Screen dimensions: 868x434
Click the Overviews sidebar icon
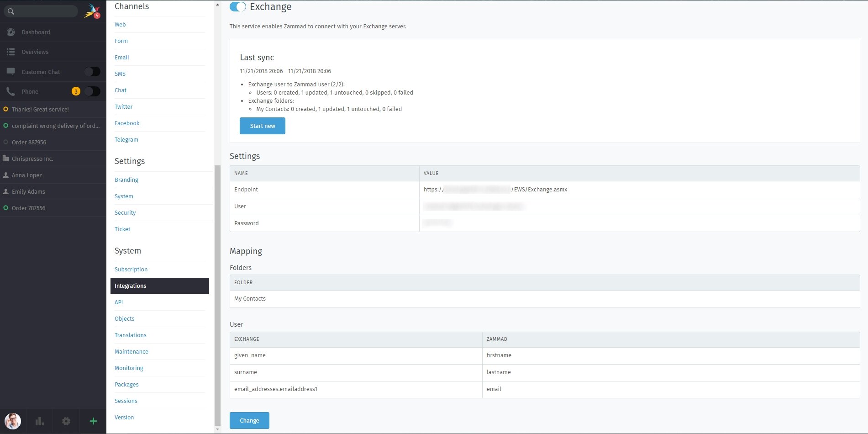10,52
